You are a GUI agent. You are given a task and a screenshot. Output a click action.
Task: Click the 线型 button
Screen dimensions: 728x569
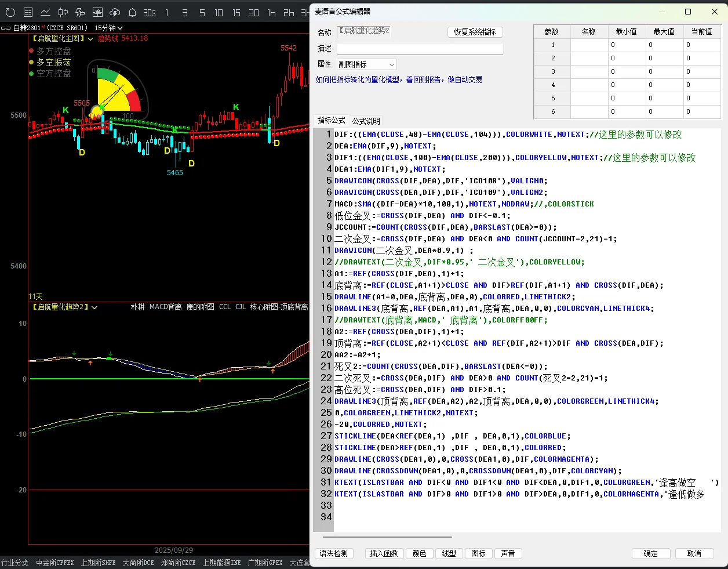coord(449,553)
